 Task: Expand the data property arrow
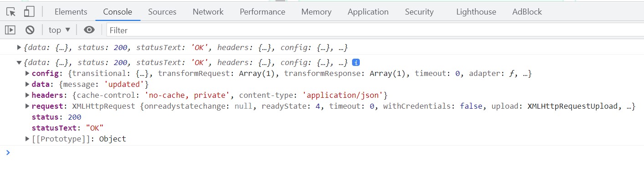(x=27, y=84)
